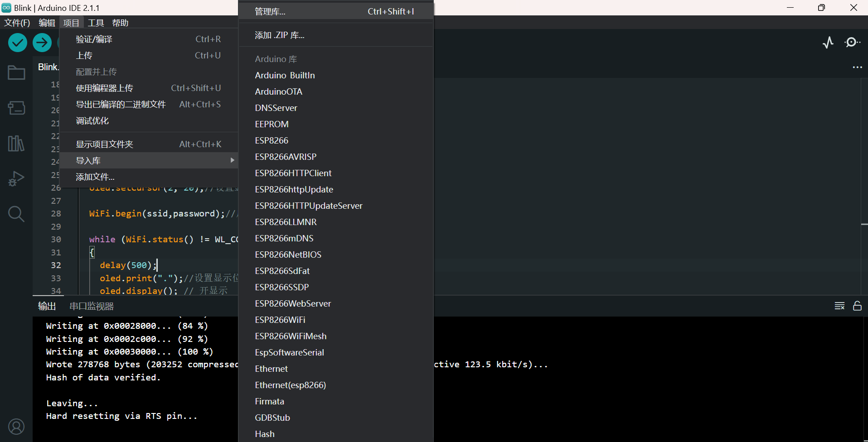Switch to the 输出 panel tab
The width and height of the screenshot is (868, 442).
tap(47, 306)
